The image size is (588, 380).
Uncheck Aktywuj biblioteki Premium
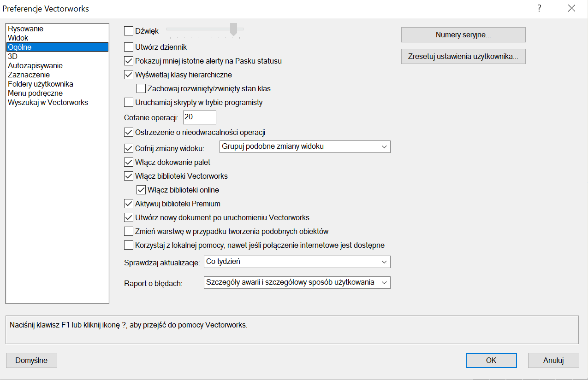[129, 203]
